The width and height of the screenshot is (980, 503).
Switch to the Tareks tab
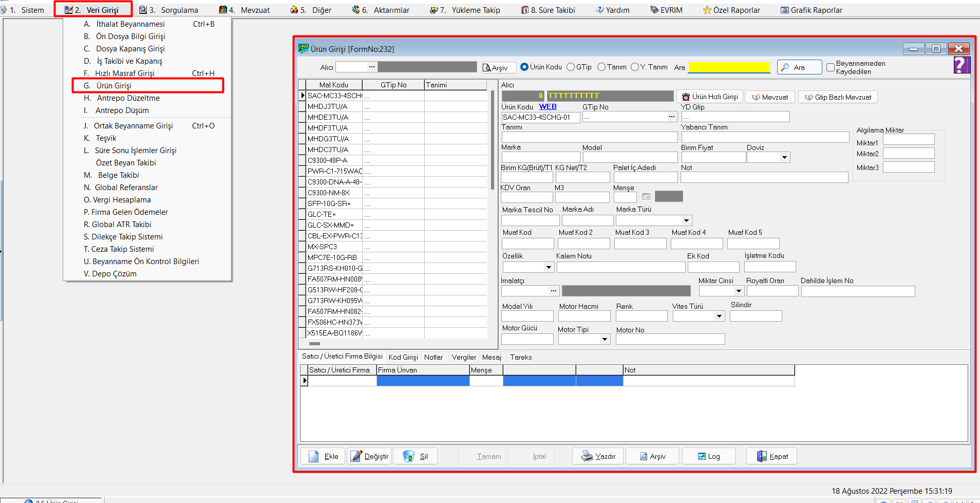click(521, 357)
